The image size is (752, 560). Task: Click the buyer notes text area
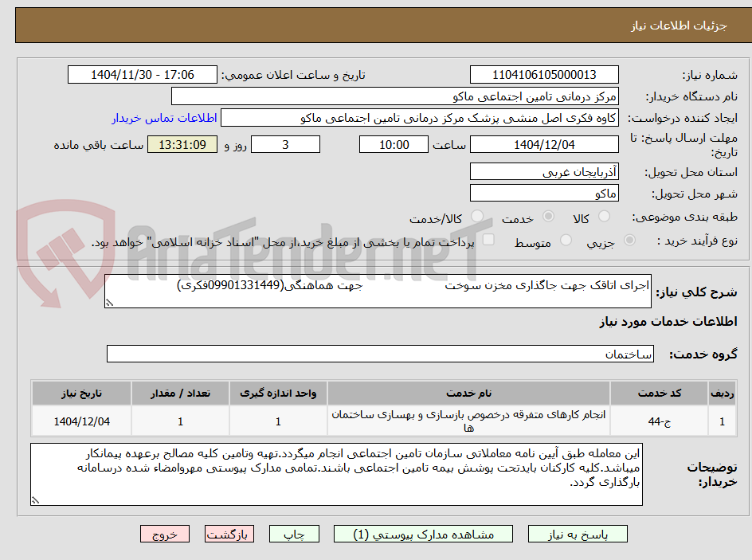point(337,474)
